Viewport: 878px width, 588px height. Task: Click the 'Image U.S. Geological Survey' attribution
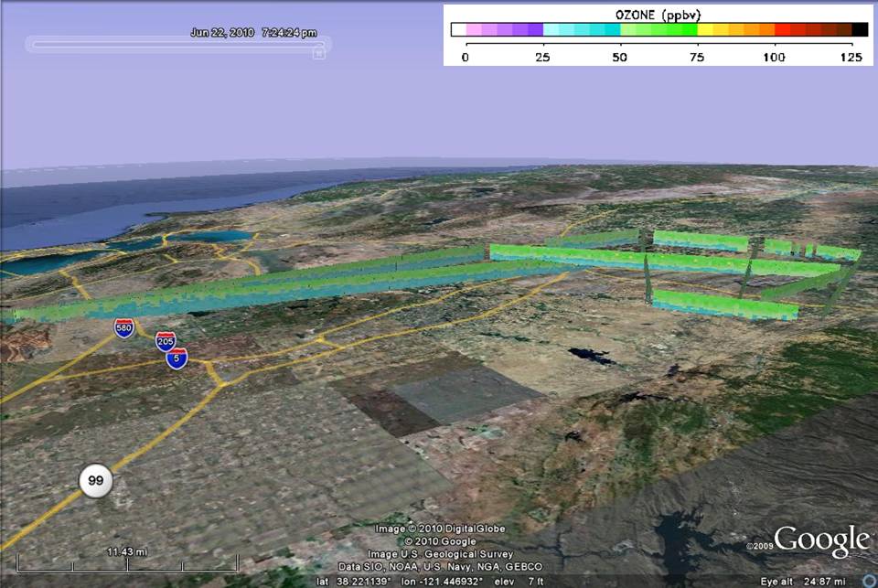pyautogui.click(x=440, y=554)
